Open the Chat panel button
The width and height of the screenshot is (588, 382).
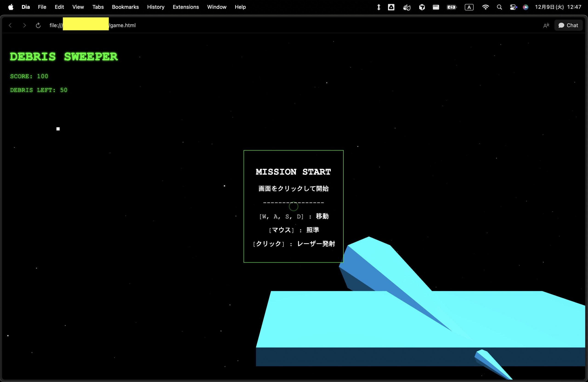[x=568, y=25]
